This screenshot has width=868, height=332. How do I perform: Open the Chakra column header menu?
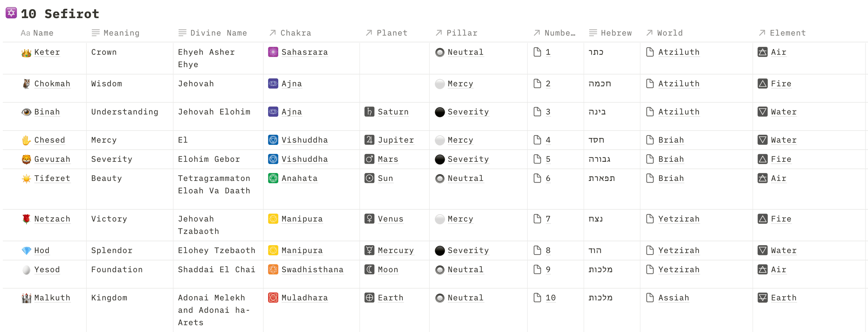[295, 33]
